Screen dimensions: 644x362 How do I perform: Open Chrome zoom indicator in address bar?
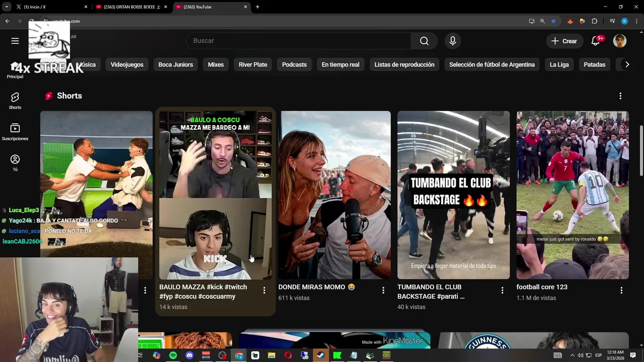[x=542, y=21]
